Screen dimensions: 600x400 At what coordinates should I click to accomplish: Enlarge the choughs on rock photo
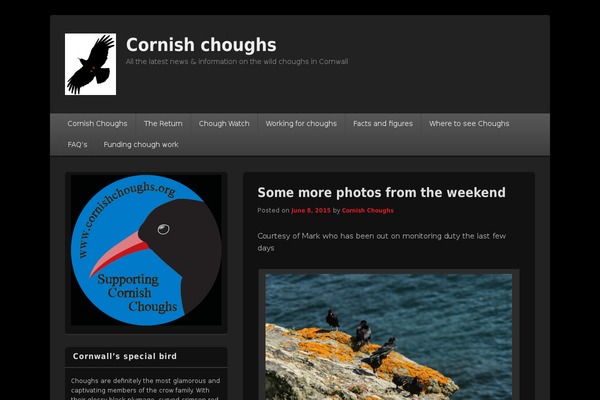388,336
